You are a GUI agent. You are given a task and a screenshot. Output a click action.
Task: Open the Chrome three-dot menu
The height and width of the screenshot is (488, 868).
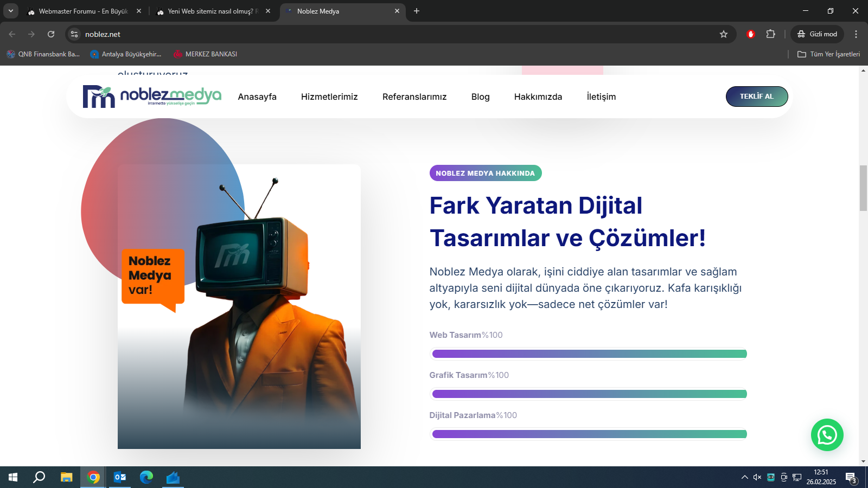pyautogui.click(x=856, y=34)
